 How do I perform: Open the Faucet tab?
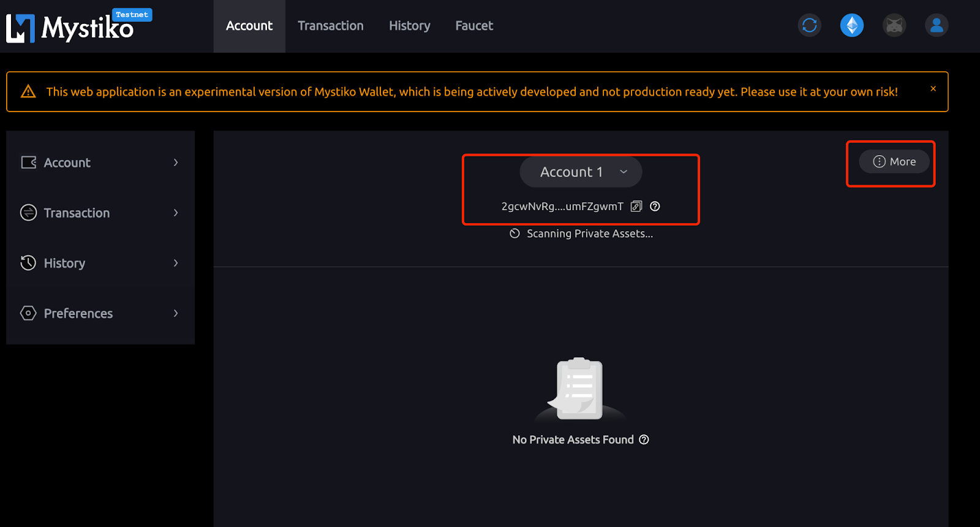(474, 26)
